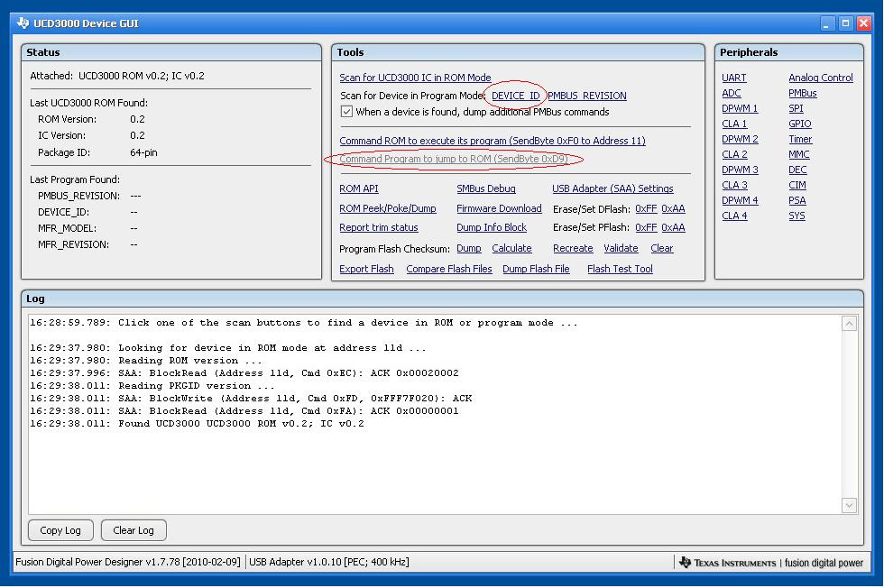Open the SYS peripheral

[x=797, y=216]
